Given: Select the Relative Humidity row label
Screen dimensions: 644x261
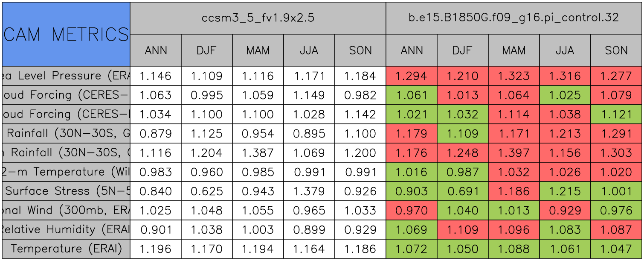Looking at the screenshot, I should [66, 230].
